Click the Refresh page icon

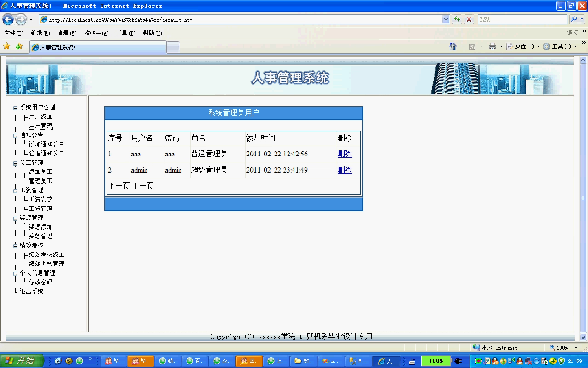(457, 19)
